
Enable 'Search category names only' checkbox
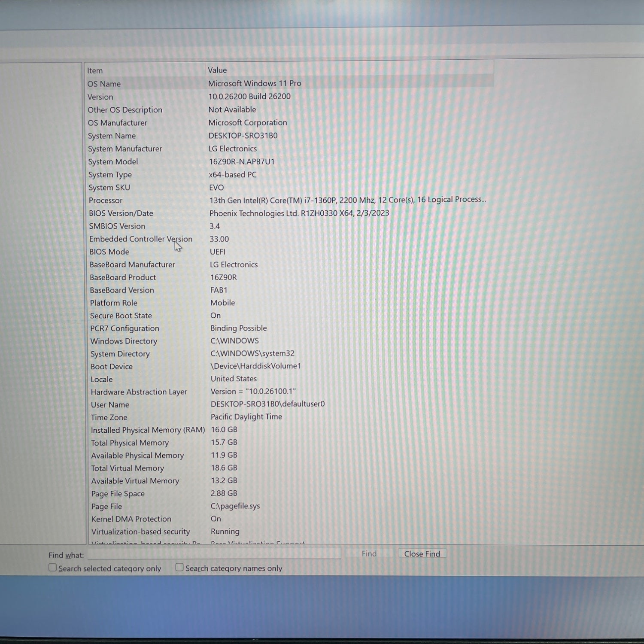coord(179,567)
